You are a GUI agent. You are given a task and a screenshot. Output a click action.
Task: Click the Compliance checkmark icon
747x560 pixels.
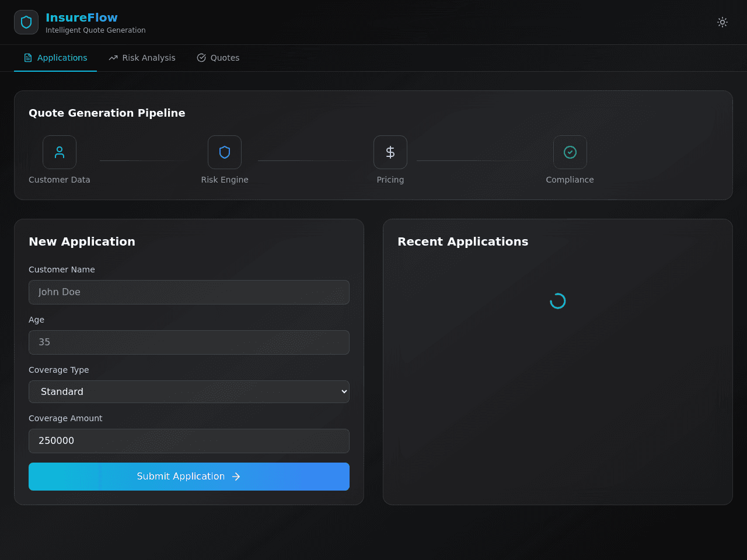point(570,152)
